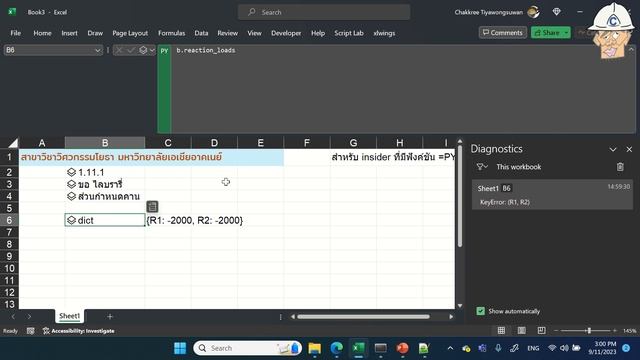Switch to the Data tab
Screen dimensions: 640x360
click(x=201, y=33)
